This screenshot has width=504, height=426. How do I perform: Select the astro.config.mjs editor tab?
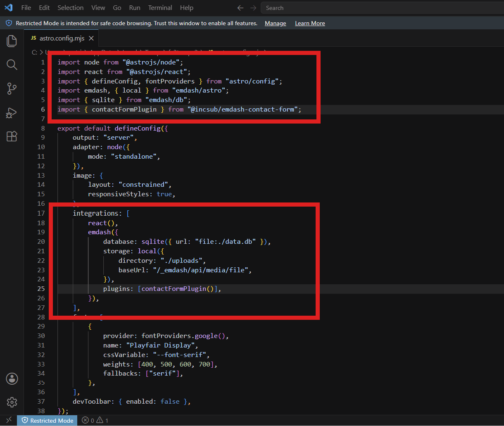62,38
